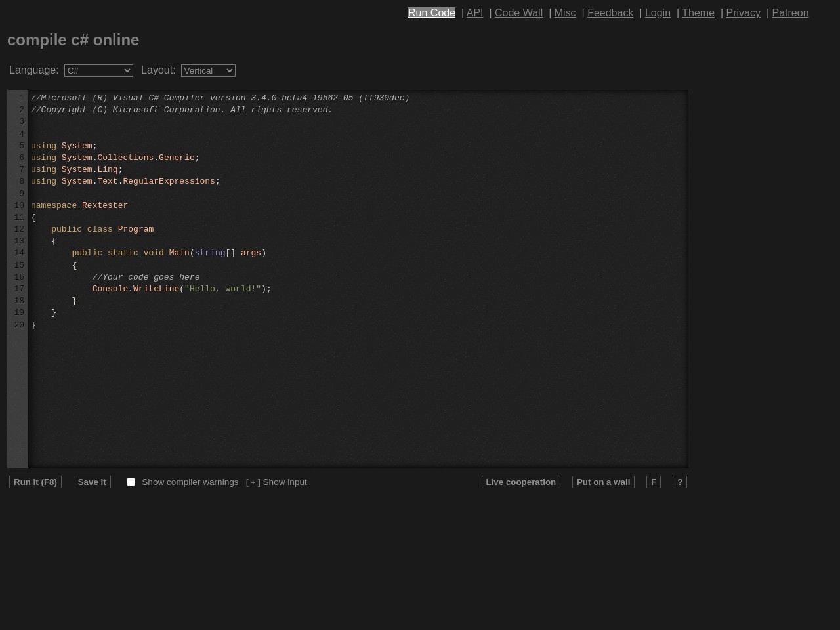This screenshot has height=630, width=840.
Task: Open the Feedback page
Action: (x=610, y=13)
